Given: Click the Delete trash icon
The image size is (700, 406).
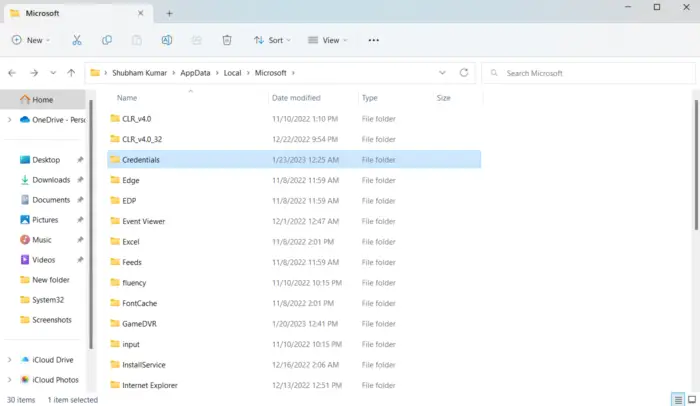Looking at the screenshot, I should 227,40.
